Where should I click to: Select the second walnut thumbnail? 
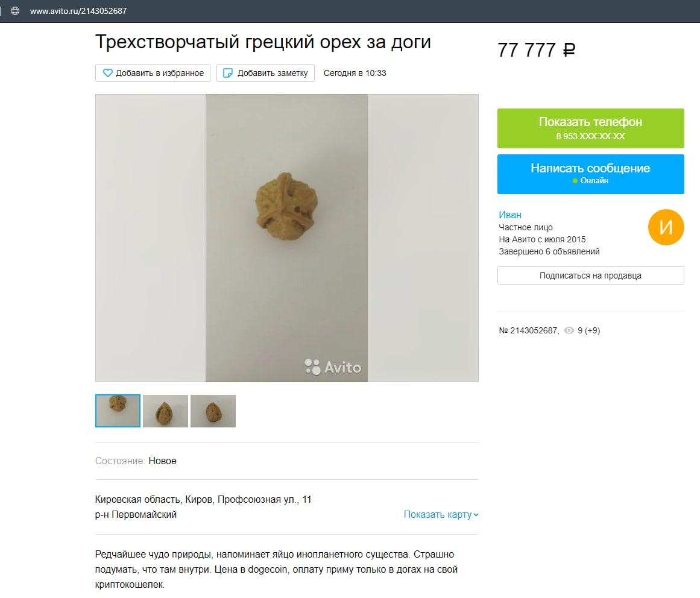(x=165, y=411)
